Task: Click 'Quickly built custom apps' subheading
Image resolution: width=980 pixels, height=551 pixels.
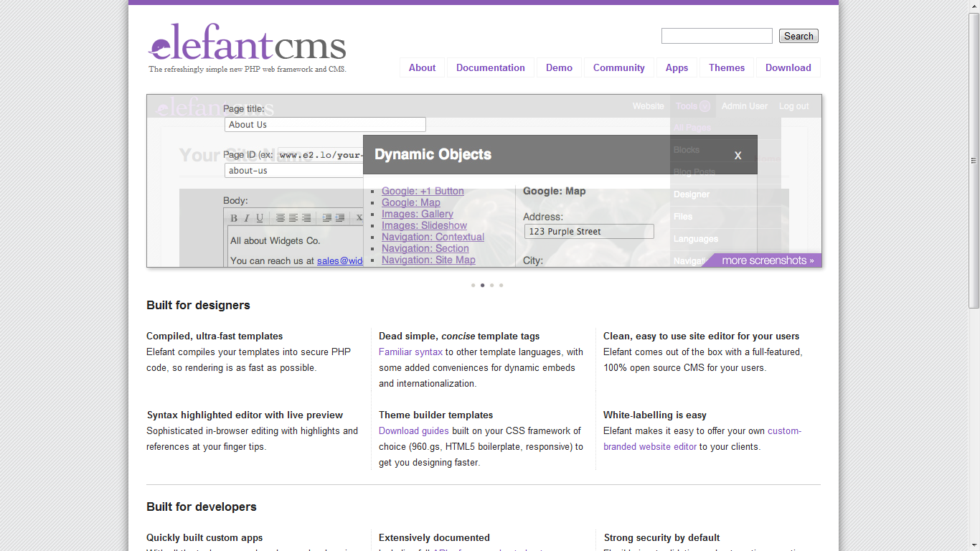Action: tap(204, 537)
